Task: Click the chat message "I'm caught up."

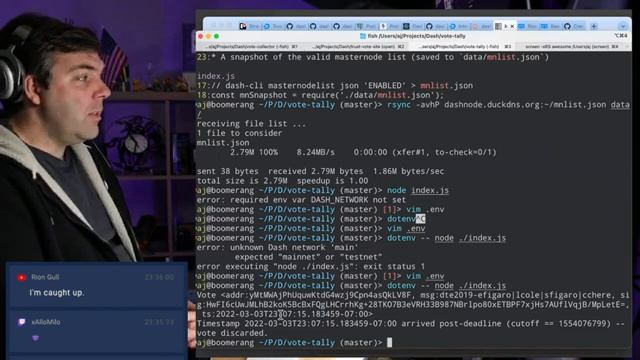Action: [57, 293]
